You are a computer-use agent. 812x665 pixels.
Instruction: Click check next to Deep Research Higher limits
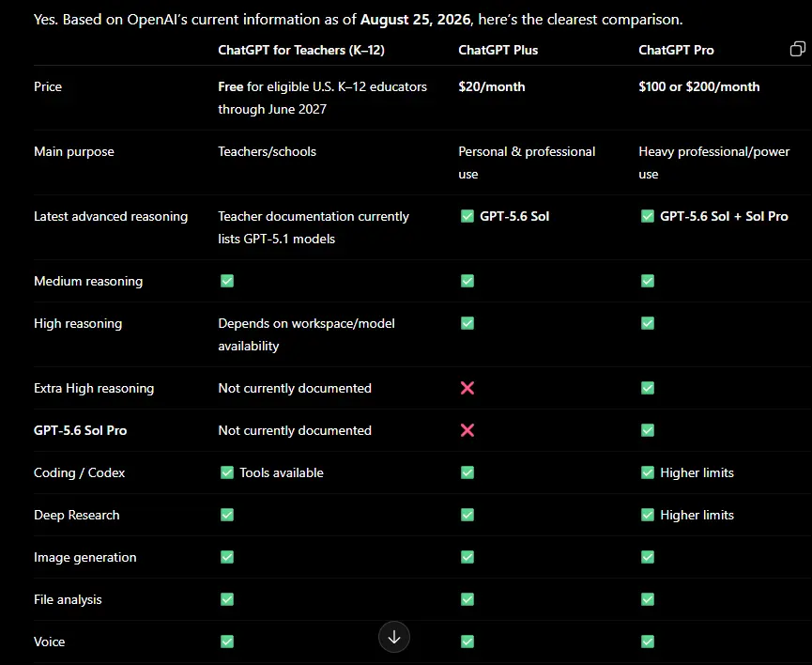pos(648,515)
